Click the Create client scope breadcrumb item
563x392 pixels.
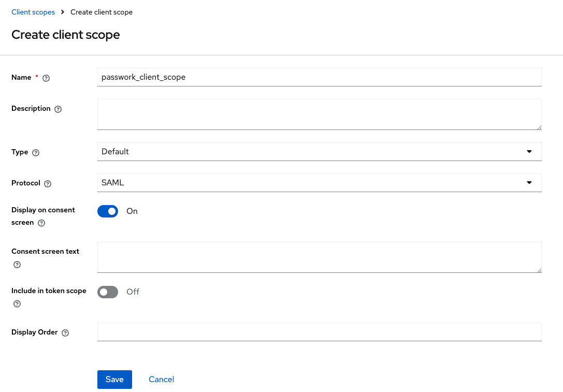[102, 12]
